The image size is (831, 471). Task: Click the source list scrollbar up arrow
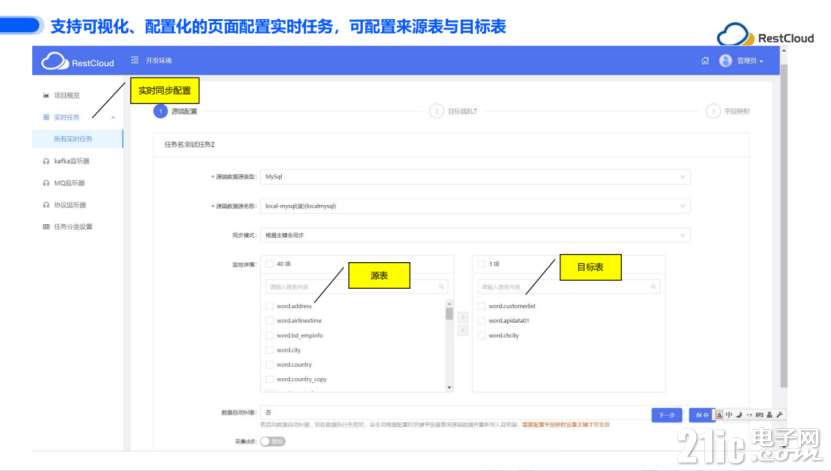point(449,304)
